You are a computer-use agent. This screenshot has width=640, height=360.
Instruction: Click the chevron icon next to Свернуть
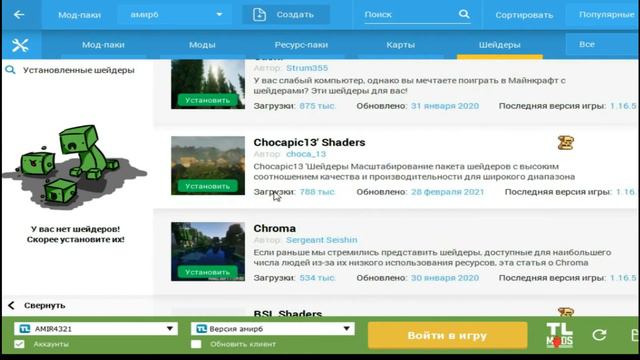[x=11, y=305]
